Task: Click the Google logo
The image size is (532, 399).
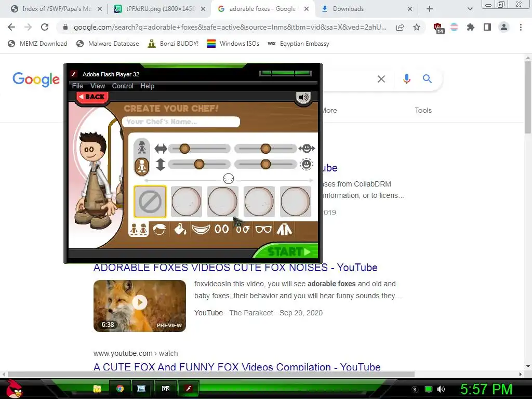Action: 36,79
